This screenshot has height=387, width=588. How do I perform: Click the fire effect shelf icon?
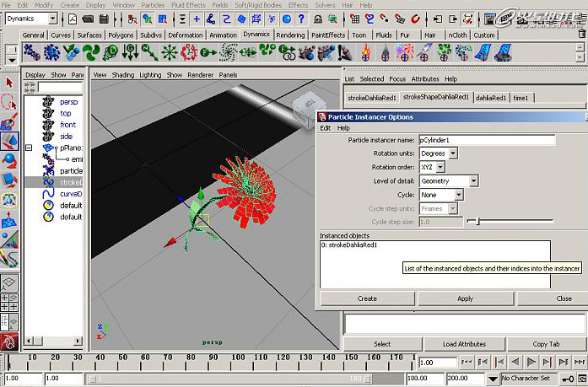click(x=365, y=53)
